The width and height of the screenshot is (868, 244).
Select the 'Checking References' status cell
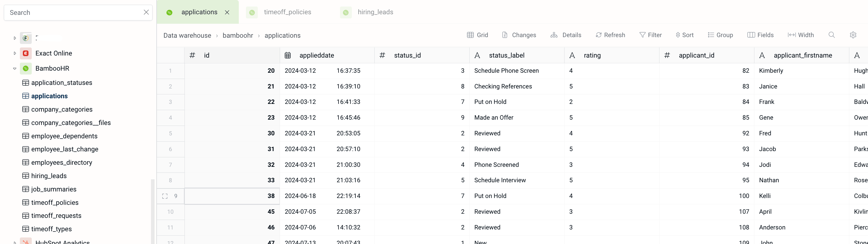tap(517, 86)
